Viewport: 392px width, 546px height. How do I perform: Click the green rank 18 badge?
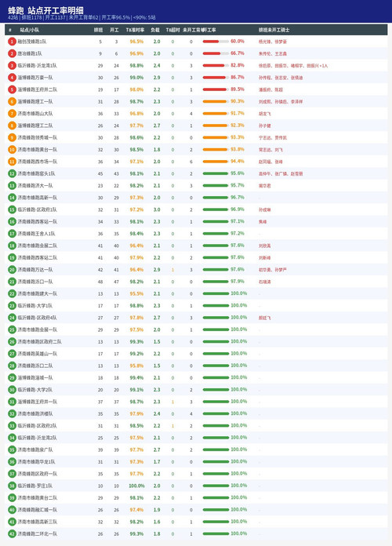coord(13,246)
